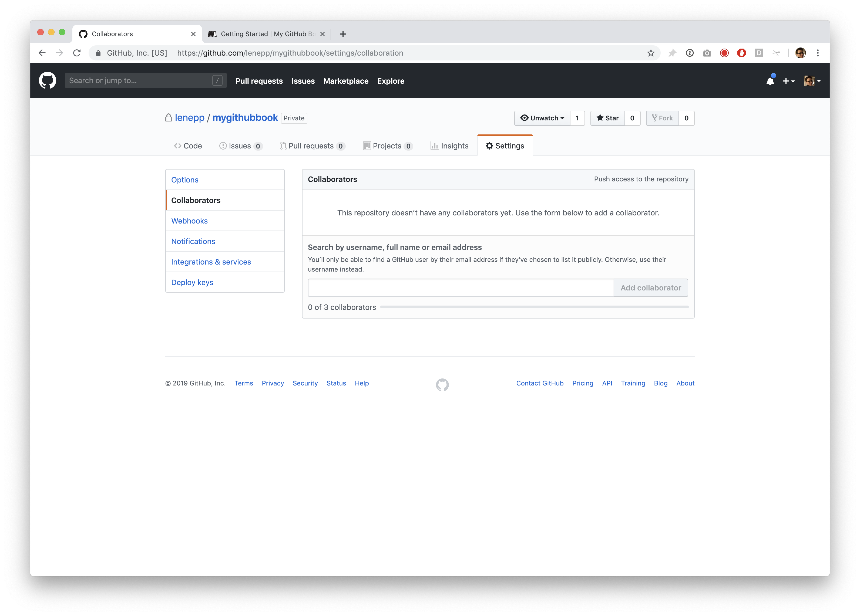Screen dimensions: 860x616
Task: Open the notifications bell icon
Action: [x=770, y=81]
